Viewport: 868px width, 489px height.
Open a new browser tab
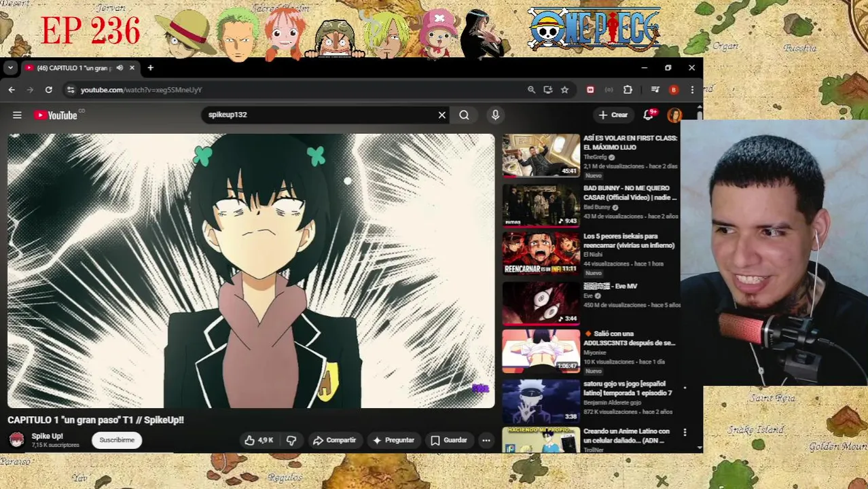tap(150, 68)
